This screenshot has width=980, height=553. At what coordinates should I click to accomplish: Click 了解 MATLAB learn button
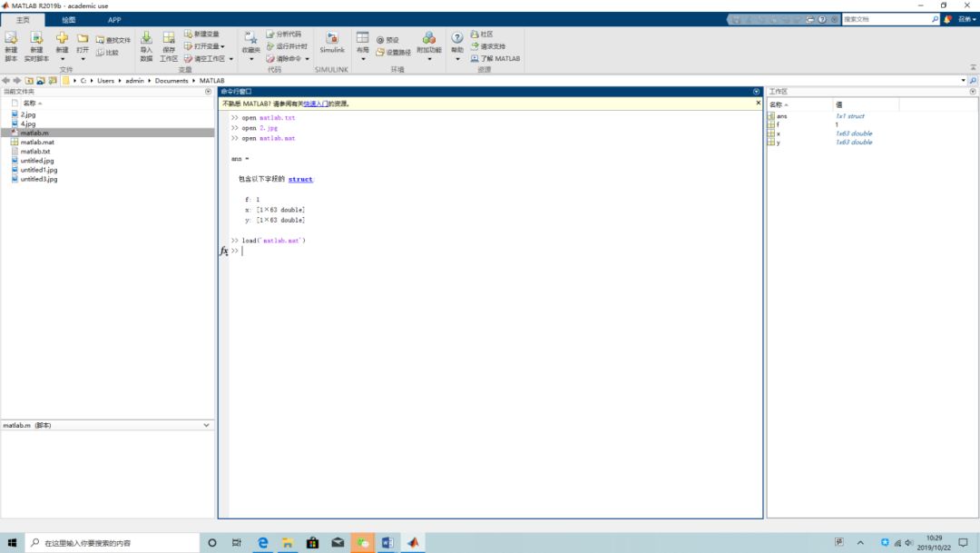tap(495, 59)
